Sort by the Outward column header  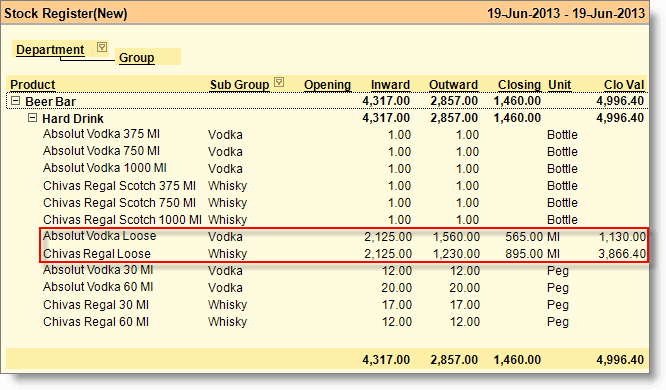point(453,85)
